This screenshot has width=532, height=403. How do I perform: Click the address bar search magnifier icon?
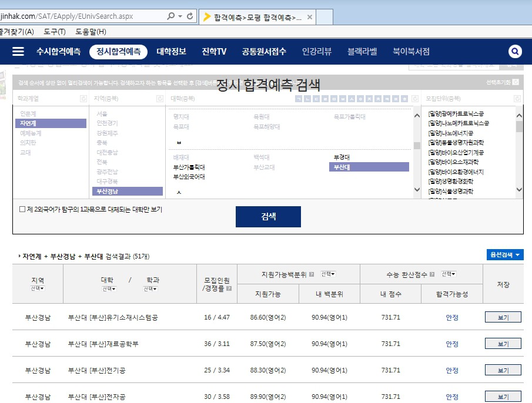(171, 16)
